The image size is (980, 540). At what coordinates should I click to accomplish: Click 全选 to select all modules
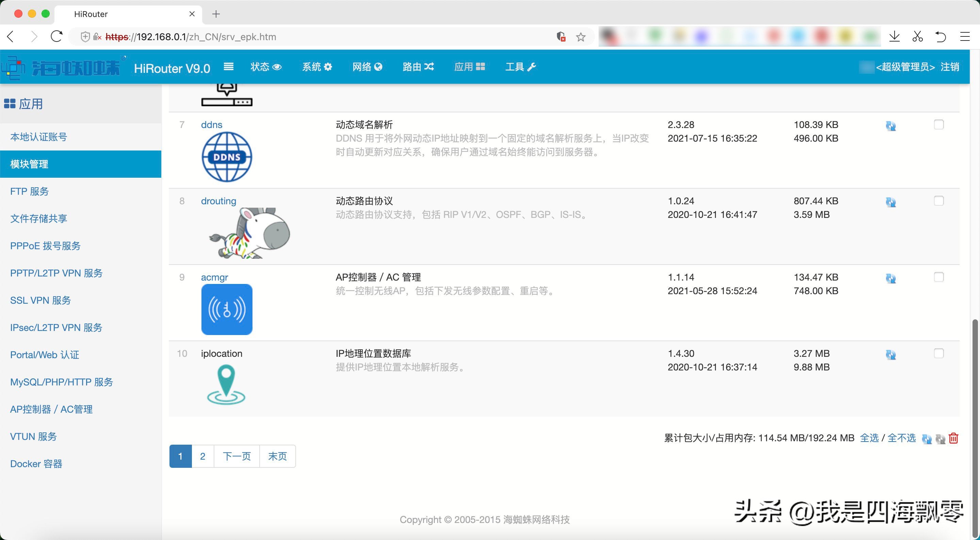[x=869, y=438]
